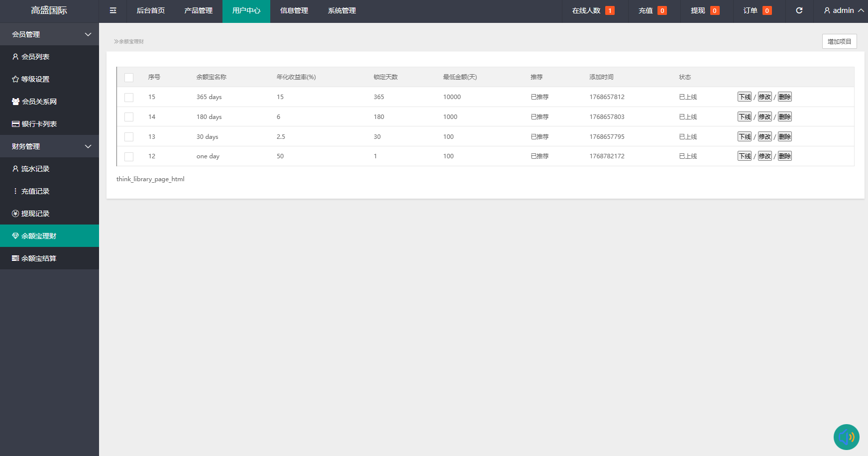Click the 在线人数 online count indicator
This screenshot has height=456, width=868.
593,10
